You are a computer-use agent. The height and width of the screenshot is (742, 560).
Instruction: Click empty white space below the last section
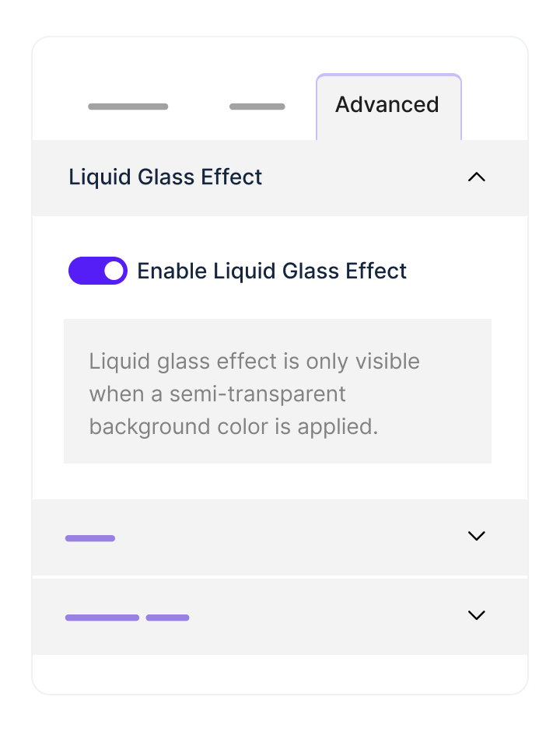(280, 674)
